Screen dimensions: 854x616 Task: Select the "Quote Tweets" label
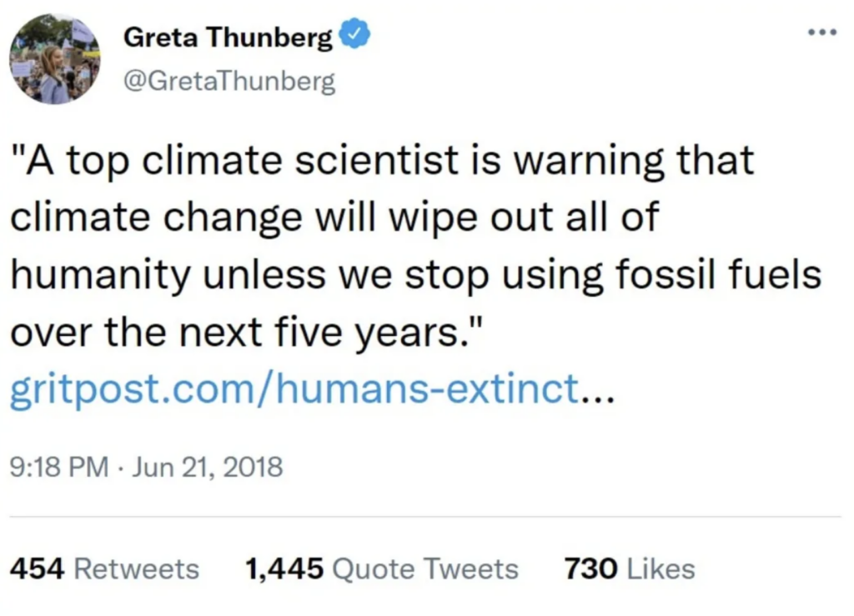tap(424, 569)
